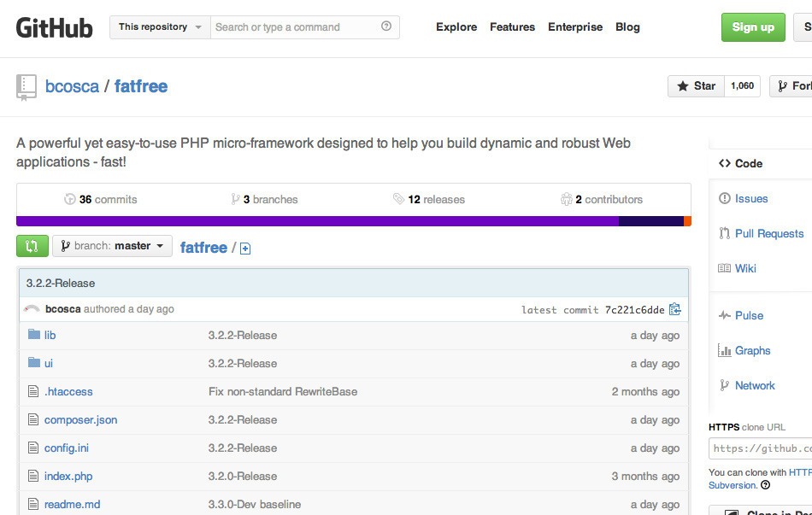
Task: Click the repository book icon beside bcosca
Action: (26, 87)
